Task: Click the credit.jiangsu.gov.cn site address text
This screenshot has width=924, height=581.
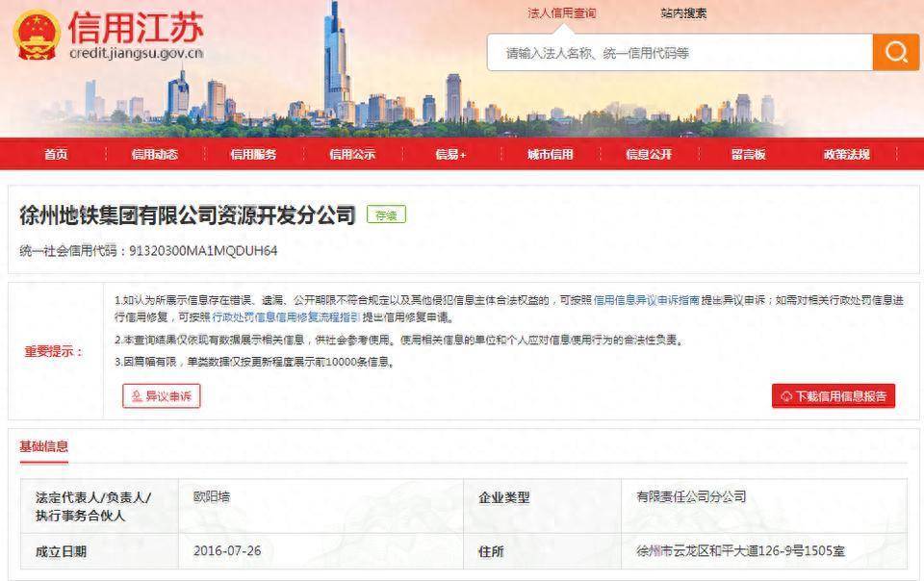Action: tap(137, 53)
